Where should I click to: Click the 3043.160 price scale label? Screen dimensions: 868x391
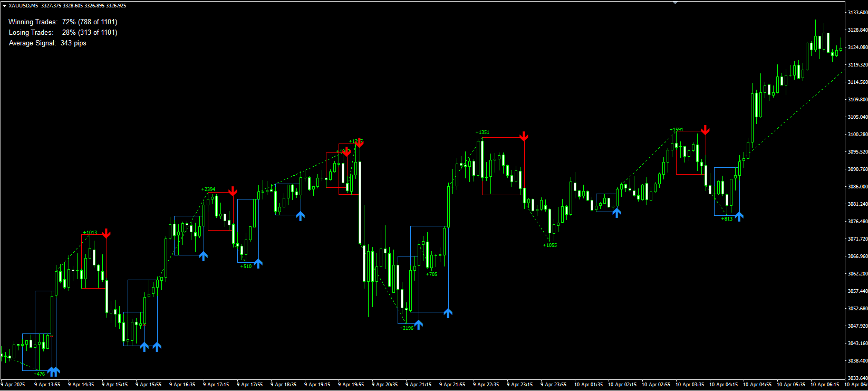[857, 343]
